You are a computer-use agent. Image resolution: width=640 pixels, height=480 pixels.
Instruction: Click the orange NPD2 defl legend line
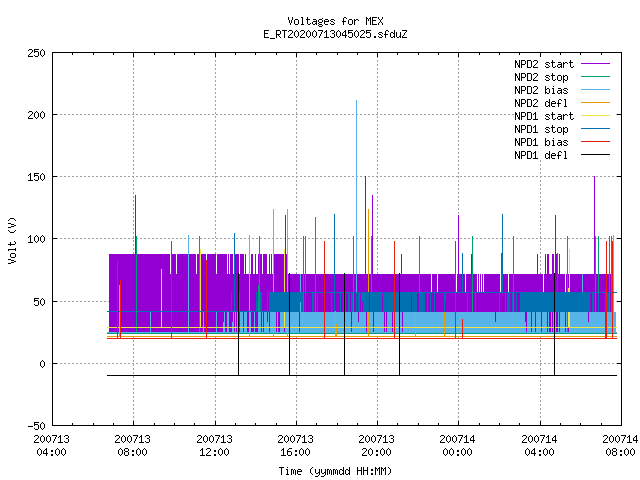coord(595,103)
